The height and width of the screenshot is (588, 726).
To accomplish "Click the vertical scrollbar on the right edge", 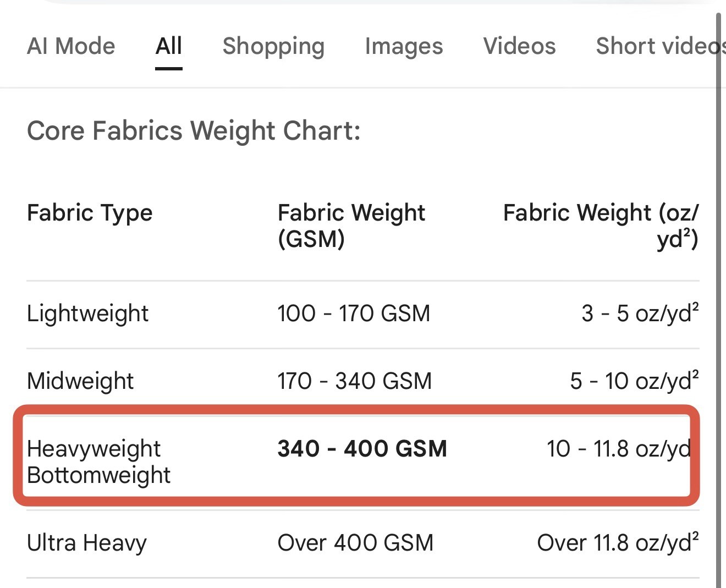I will [x=718, y=300].
